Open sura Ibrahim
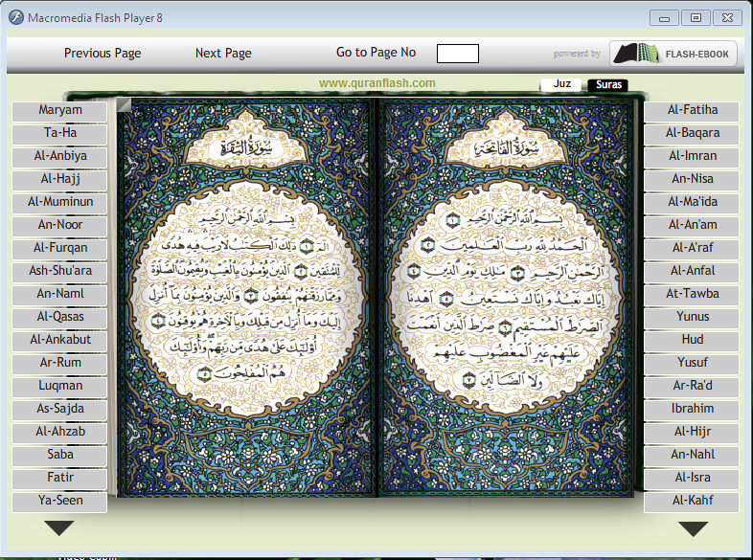Viewport: 753px width, 560px height. 692,411
